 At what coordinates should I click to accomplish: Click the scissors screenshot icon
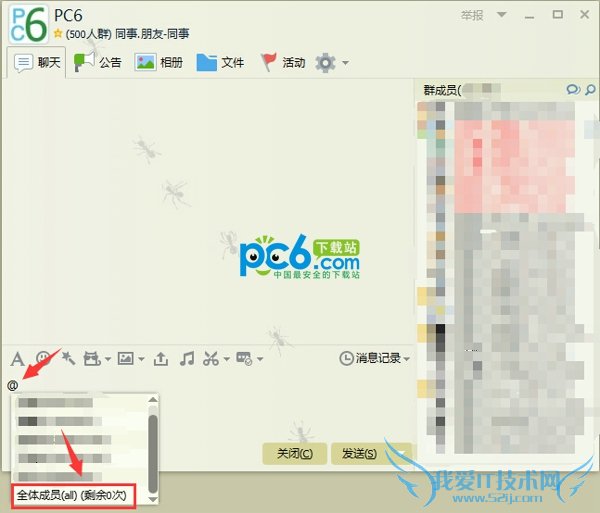(211, 359)
